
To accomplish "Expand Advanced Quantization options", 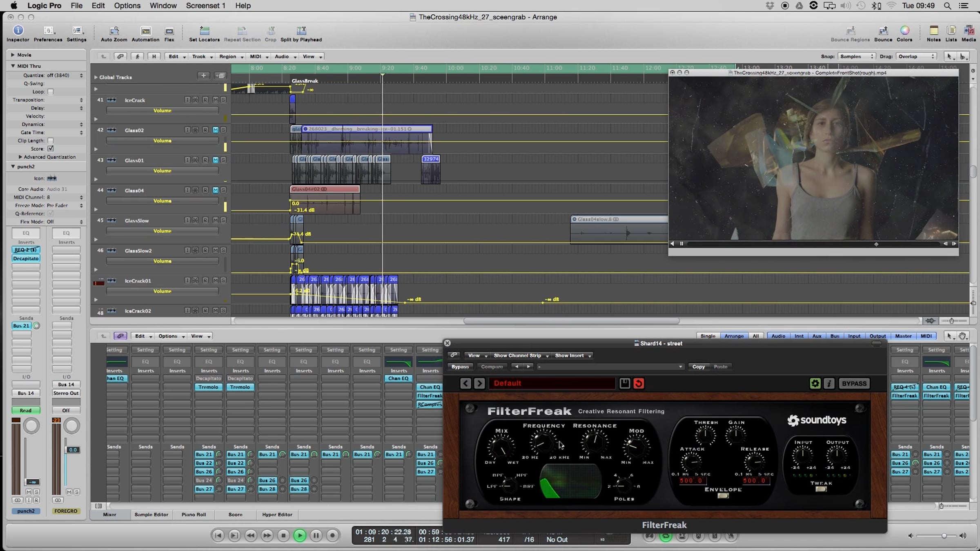I will [x=20, y=157].
